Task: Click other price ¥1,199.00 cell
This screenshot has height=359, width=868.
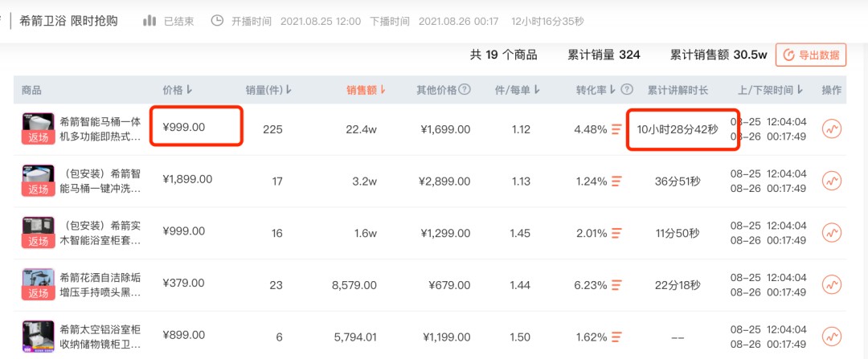Action: coord(447,337)
